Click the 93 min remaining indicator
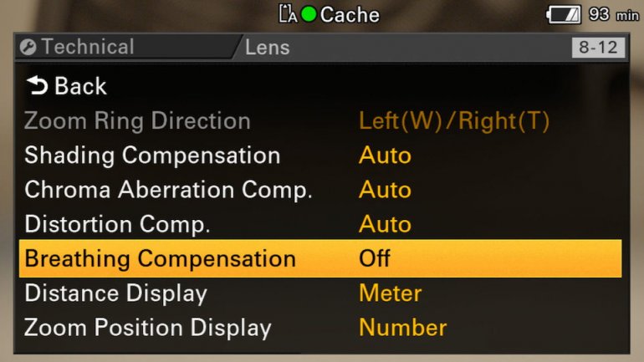 coord(613,15)
